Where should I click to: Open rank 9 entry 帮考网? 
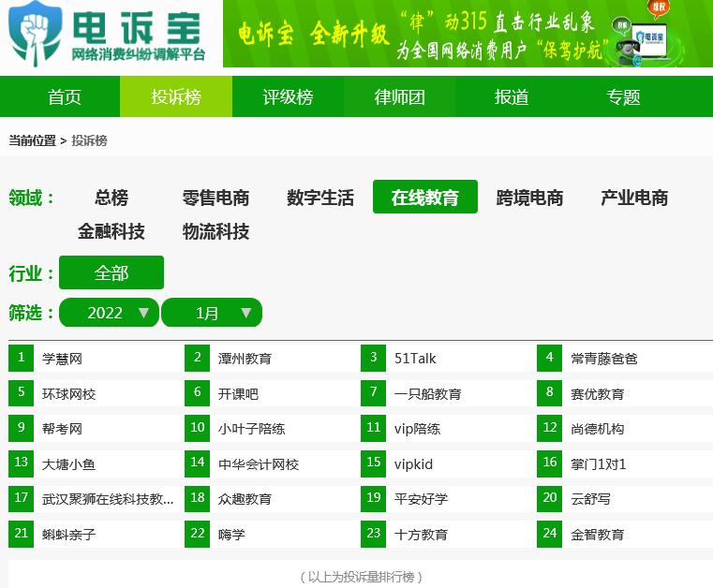62,429
